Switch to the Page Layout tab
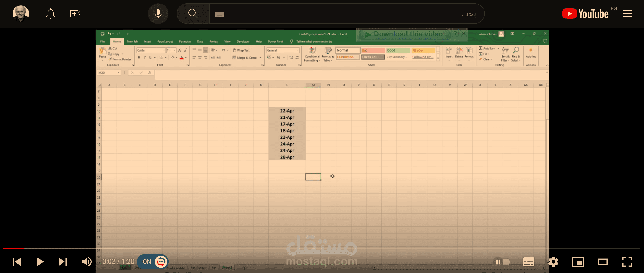Viewport: 644px width, 273px height. (x=165, y=41)
